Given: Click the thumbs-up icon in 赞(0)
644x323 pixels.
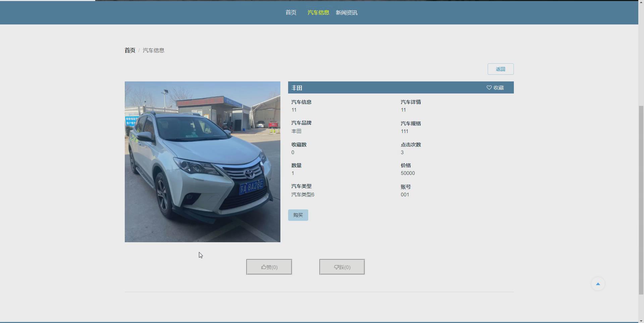Looking at the screenshot, I should tap(264, 267).
